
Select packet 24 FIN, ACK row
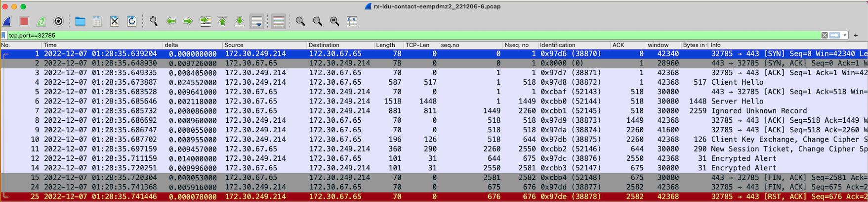point(434,187)
